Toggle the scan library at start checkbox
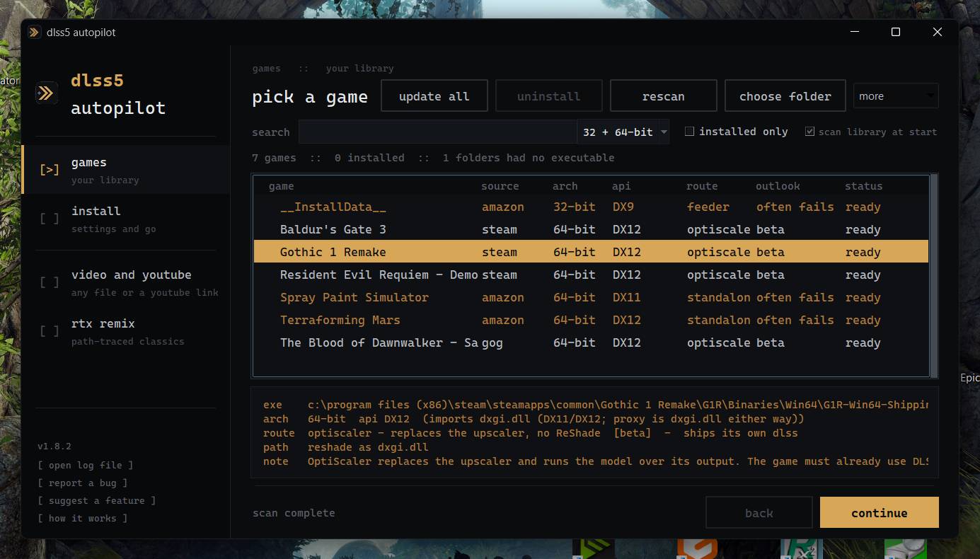Screen dimensions: 980x559 [x=809, y=132]
